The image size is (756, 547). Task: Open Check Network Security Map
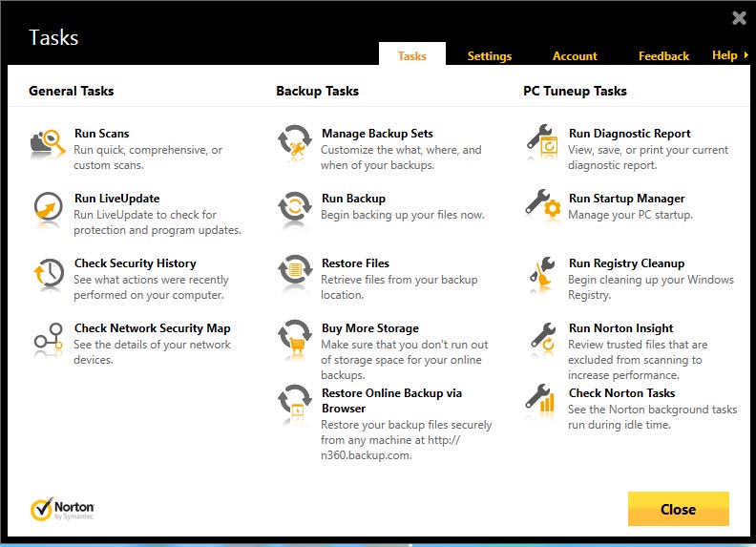153,328
